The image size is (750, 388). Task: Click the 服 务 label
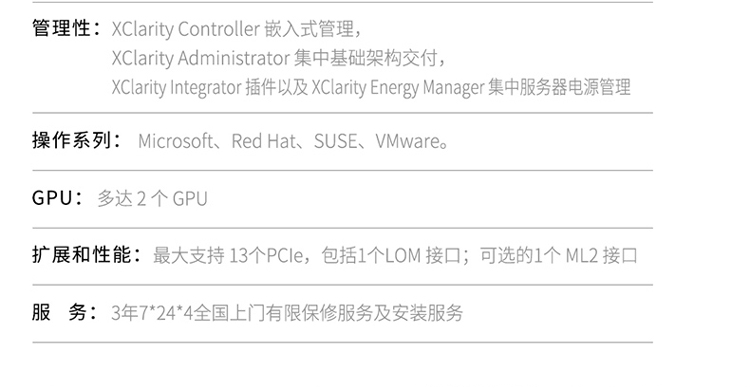pos(60,312)
